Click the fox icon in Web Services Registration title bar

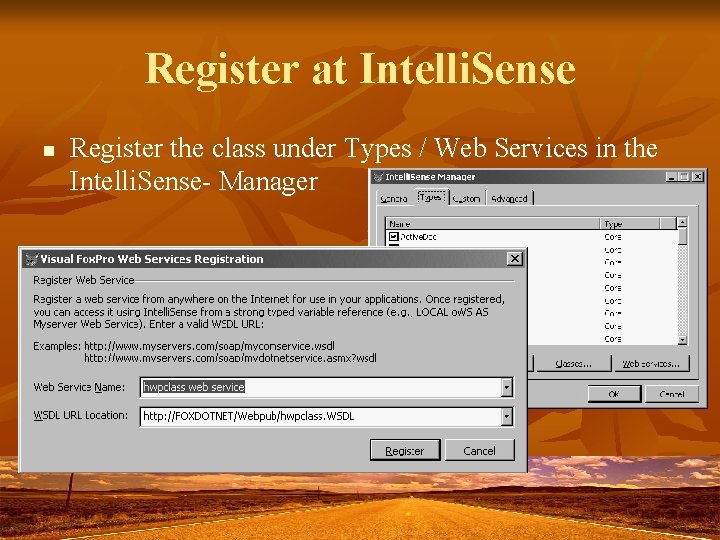click(31, 259)
